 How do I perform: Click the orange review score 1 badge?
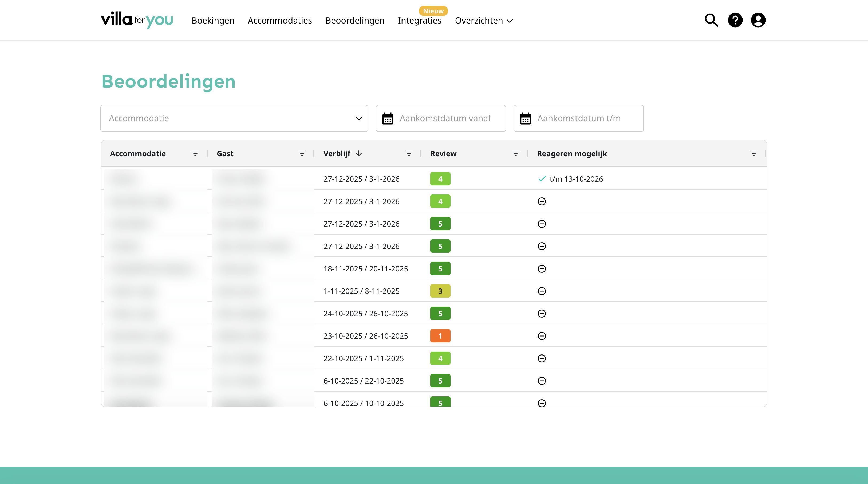click(x=440, y=336)
